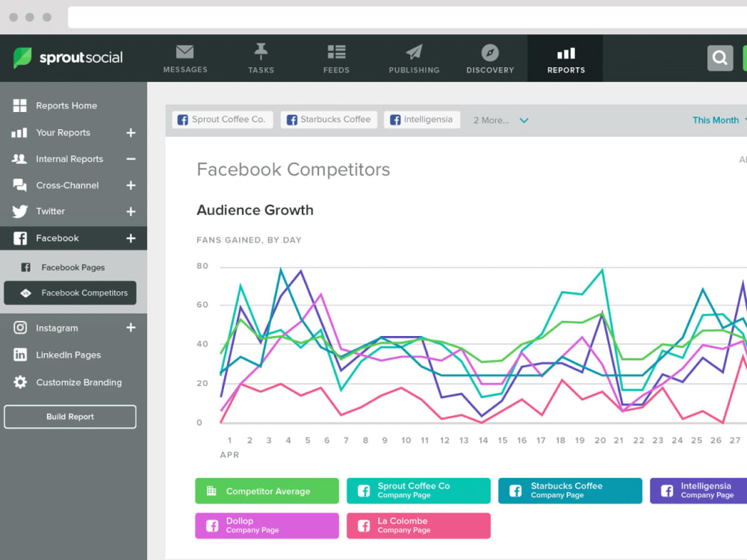
Task: Expand Facebook plus sign
Action: click(x=131, y=238)
